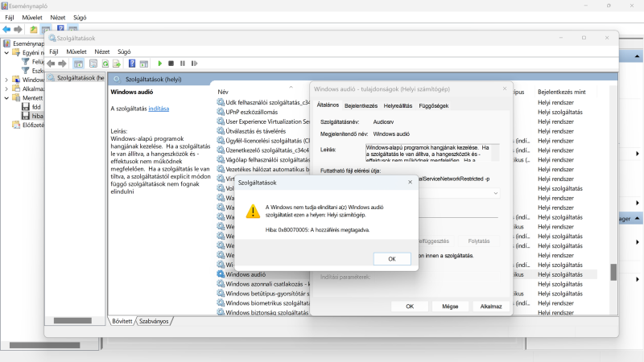Screen dimensions: 644x362
Task: Open Properties icon in Services toolbar
Action: [x=93, y=64]
